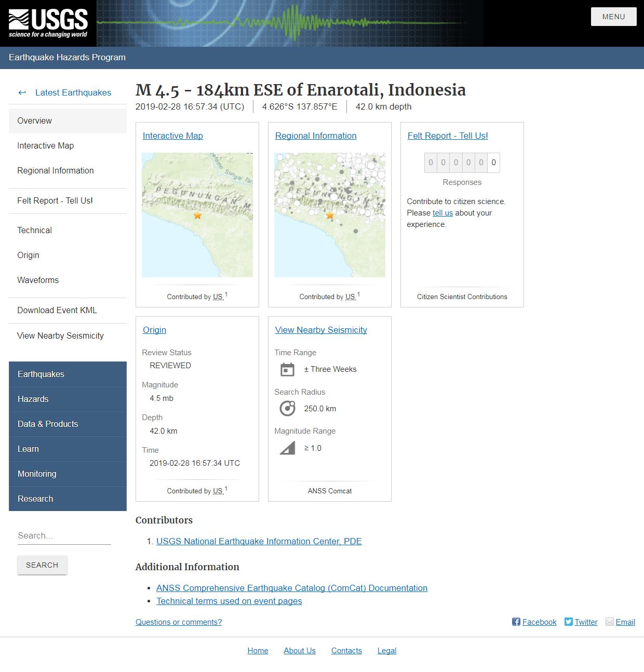The image size is (644, 672).
Task: Select Regional Information in the sidebar
Action: pyautogui.click(x=68, y=170)
